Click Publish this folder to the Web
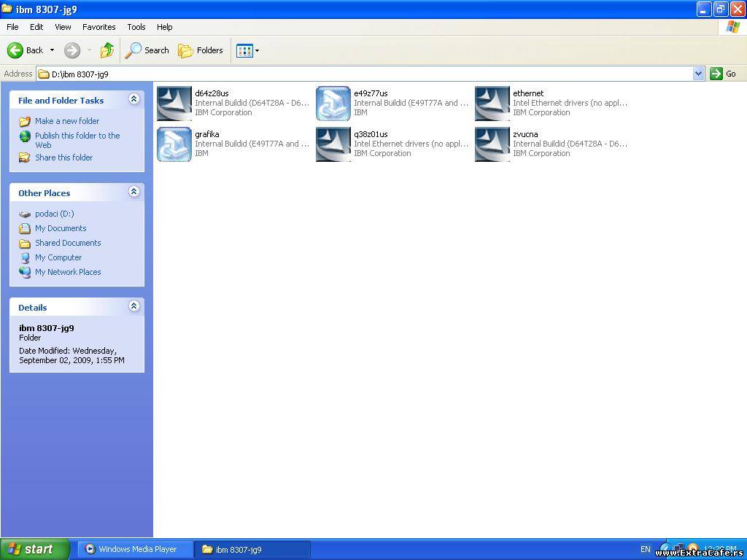The height and width of the screenshot is (560, 747). point(77,140)
